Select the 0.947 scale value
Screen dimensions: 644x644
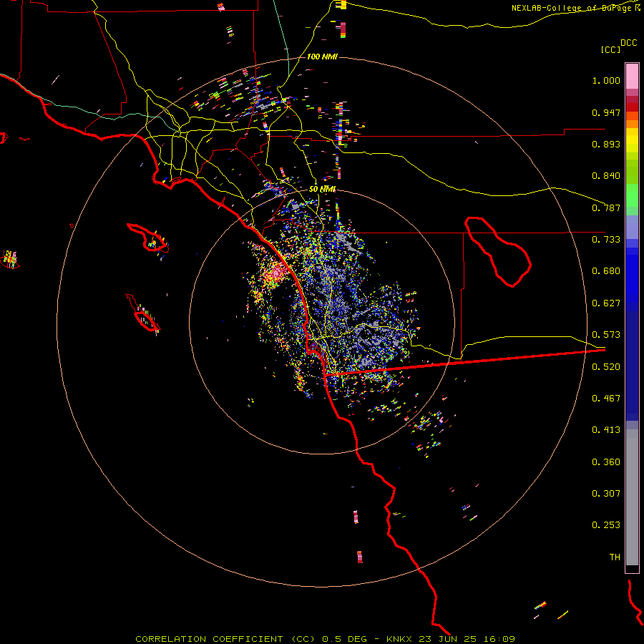pos(606,112)
